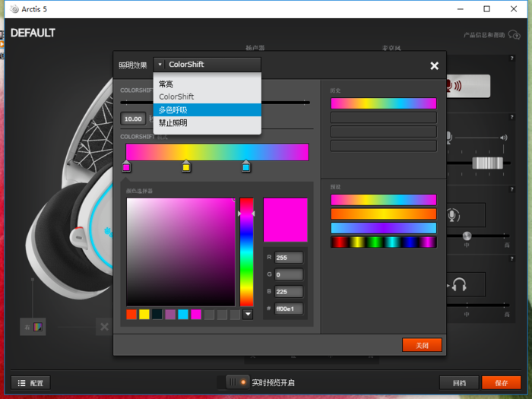
Task: Expand the saved swatches dropdown arrow
Action: [248, 315]
